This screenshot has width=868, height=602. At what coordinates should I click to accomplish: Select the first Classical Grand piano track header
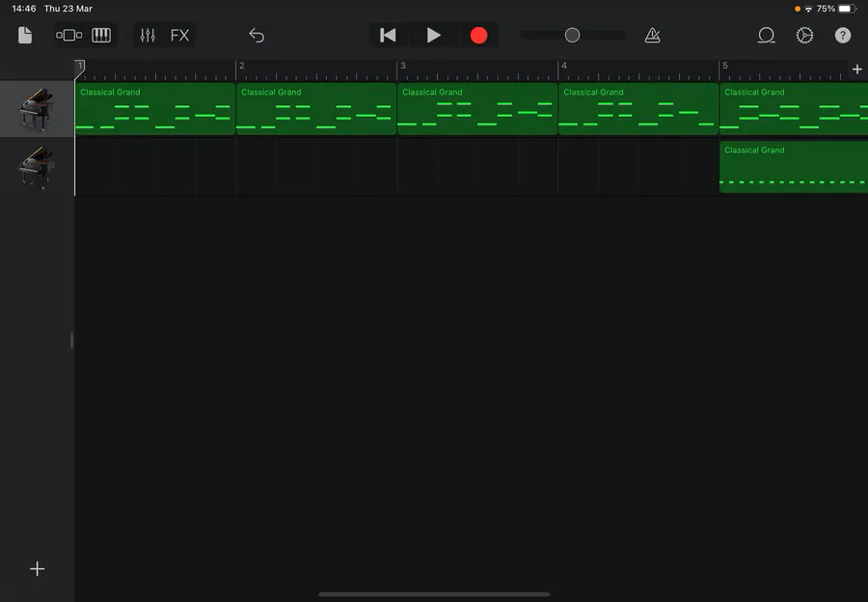[37, 109]
